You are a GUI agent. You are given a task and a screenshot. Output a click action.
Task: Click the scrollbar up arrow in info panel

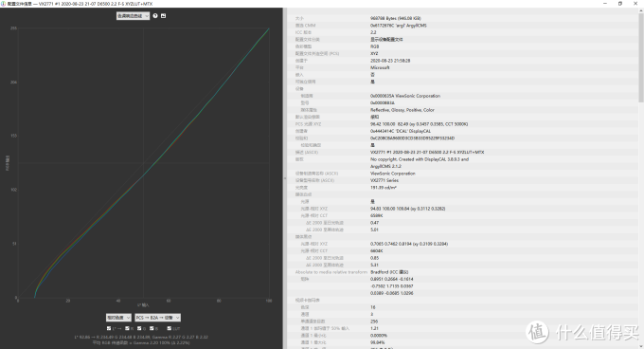click(641, 11)
